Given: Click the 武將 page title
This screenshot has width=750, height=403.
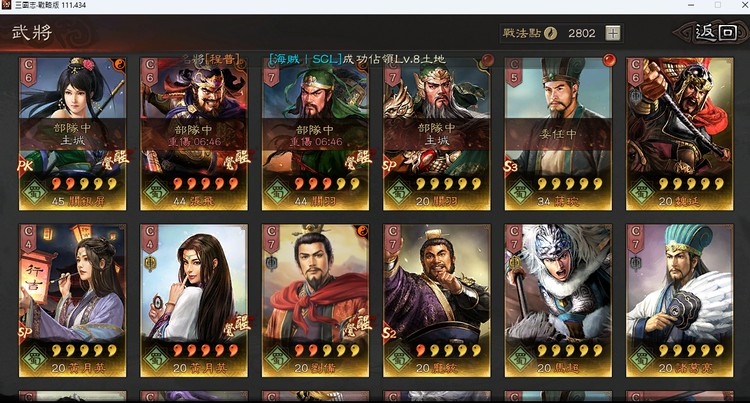Looking at the screenshot, I should [32, 33].
